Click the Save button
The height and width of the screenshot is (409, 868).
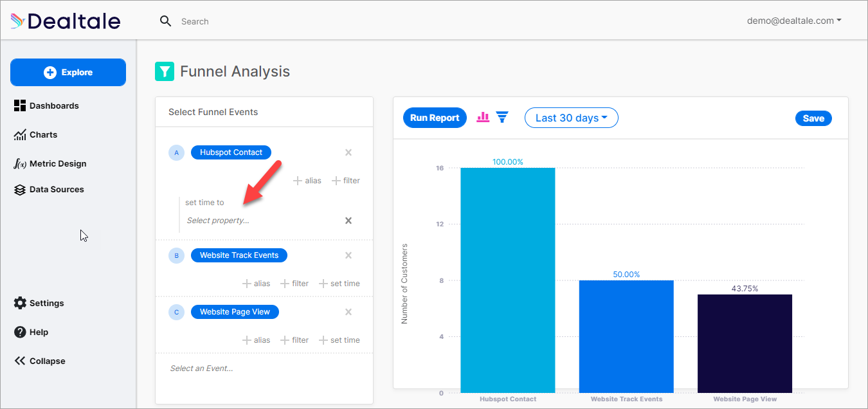(813, 118)
